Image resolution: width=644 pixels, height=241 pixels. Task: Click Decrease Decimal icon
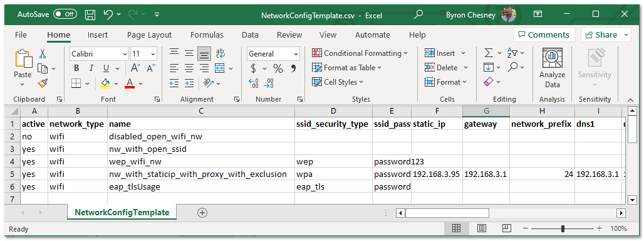[269, 83]
